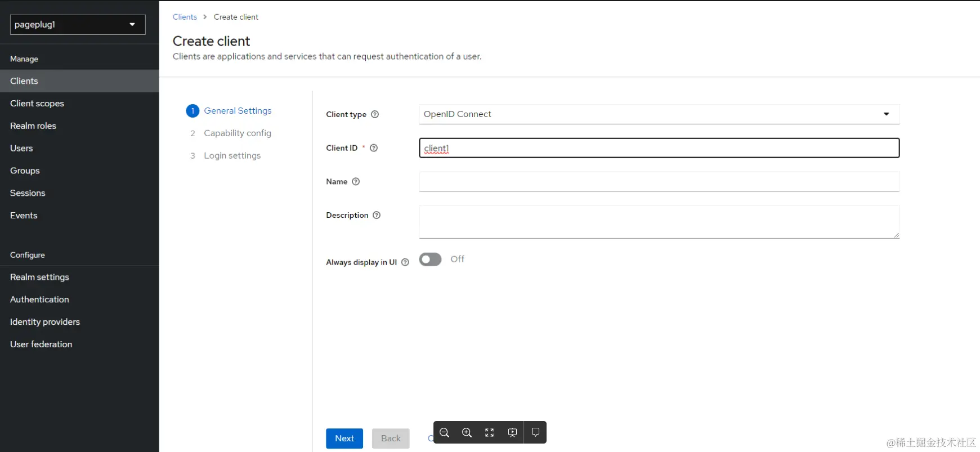The width and height of the screenshot is (980, 452).
Task: Click help icon next to Description label
Action: pyautogui.click(x=377, y=215)
